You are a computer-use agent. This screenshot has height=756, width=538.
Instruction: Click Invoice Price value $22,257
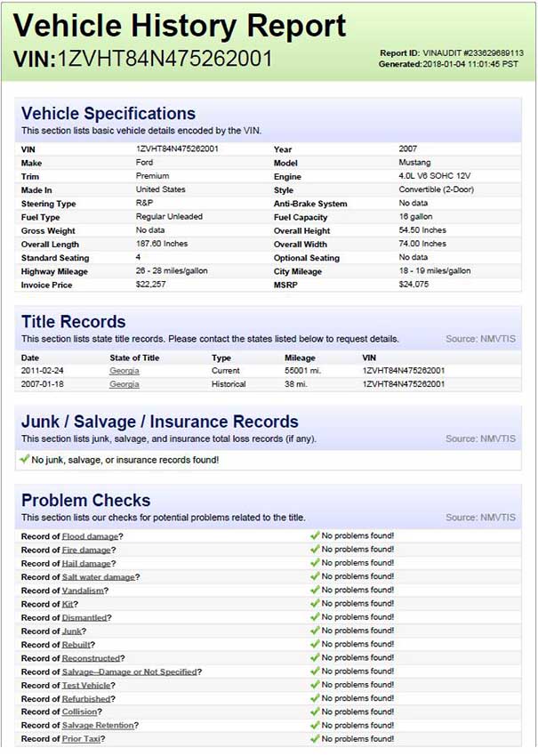click(151, 284)
